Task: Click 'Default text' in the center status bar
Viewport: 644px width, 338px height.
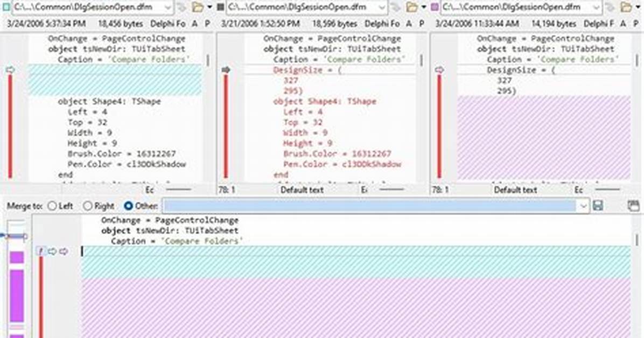Action: [x=302, y=190]
